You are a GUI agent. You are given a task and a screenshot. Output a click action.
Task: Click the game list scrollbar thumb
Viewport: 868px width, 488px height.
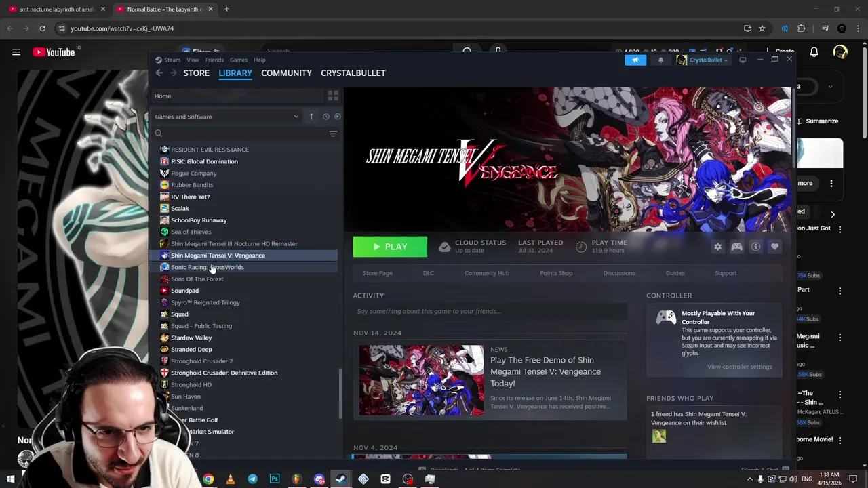[x=340, y=393]
